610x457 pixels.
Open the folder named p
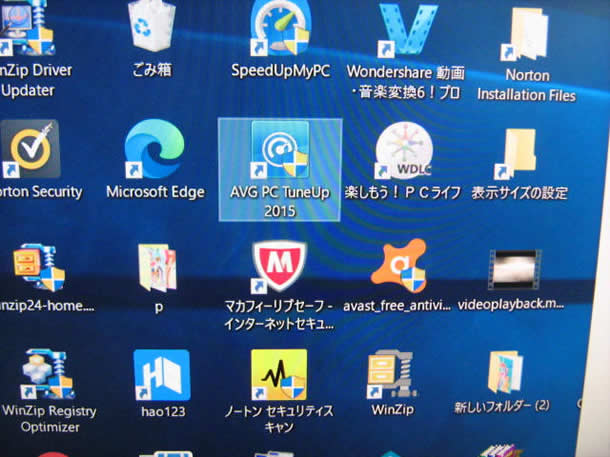click(x=158, y=268)
